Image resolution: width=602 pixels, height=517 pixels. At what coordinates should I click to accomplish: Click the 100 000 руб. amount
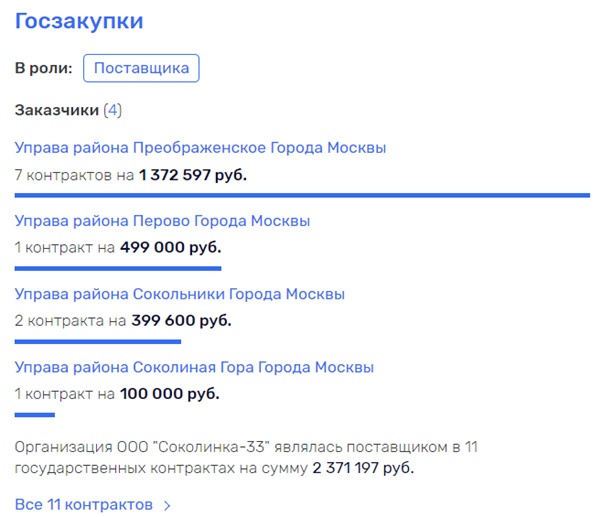[169, 394]
